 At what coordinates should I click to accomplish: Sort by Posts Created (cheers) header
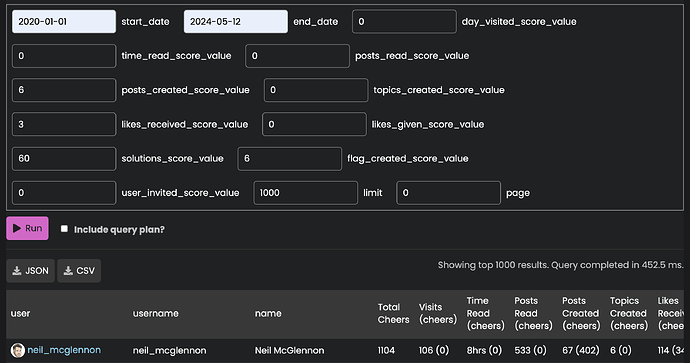point(581,313)
